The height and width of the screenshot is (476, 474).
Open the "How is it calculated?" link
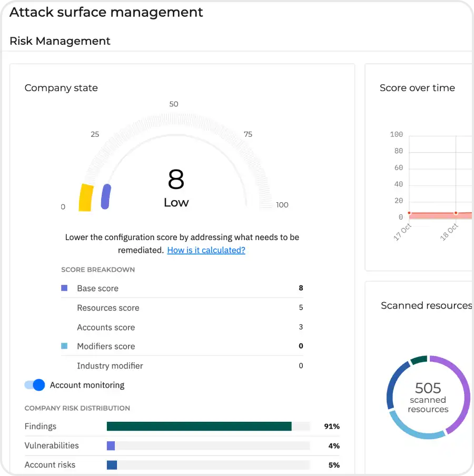[206, 250]
